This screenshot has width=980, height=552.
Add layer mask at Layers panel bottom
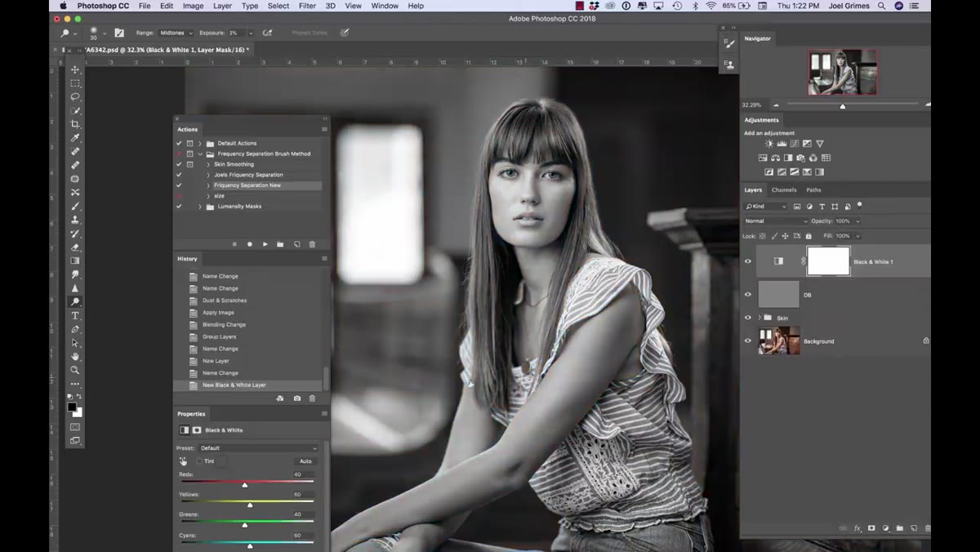(x=871, y=528)
